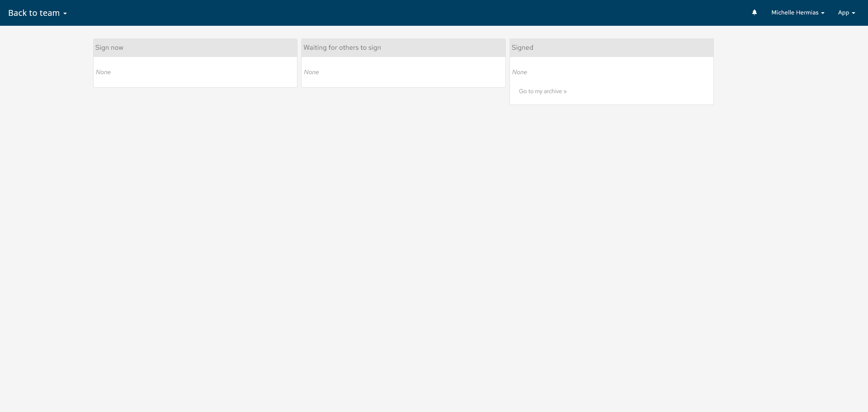Viewport: 868px width, 412px height.
Task: Click white space right of archive link
Action: pyautogui.click(x=642, y=91)
